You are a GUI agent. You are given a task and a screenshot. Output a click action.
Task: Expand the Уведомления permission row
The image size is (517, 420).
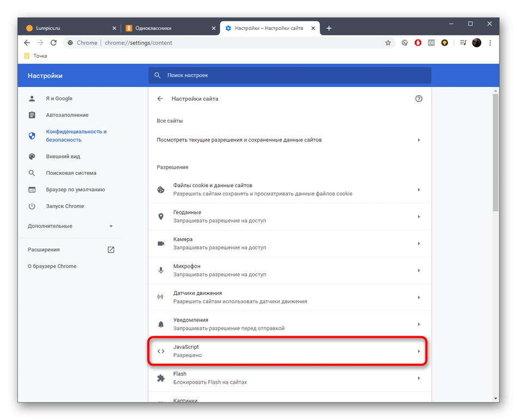point(288,324)
